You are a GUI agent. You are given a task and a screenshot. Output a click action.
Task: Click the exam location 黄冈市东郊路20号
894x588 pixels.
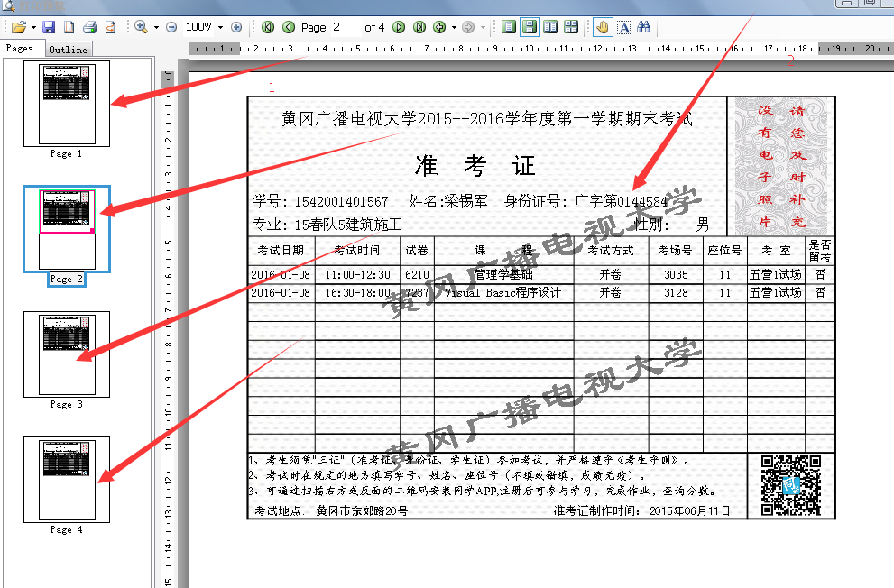[x=362, y=511]
